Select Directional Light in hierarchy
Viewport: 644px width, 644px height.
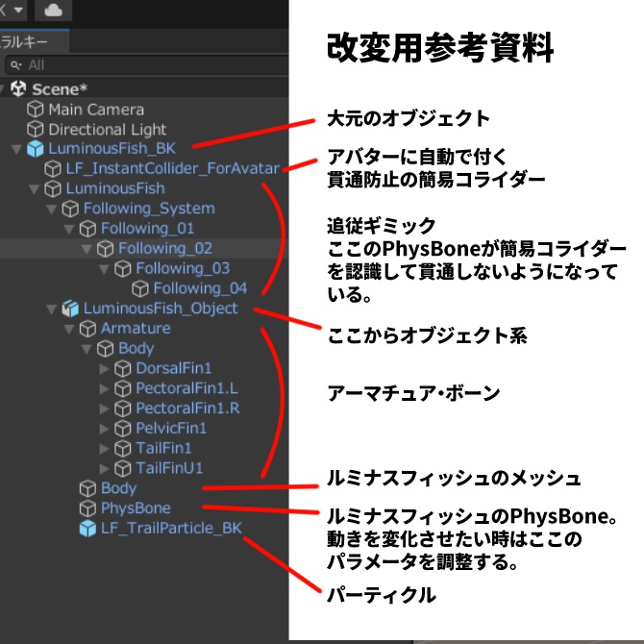point(108,130)
